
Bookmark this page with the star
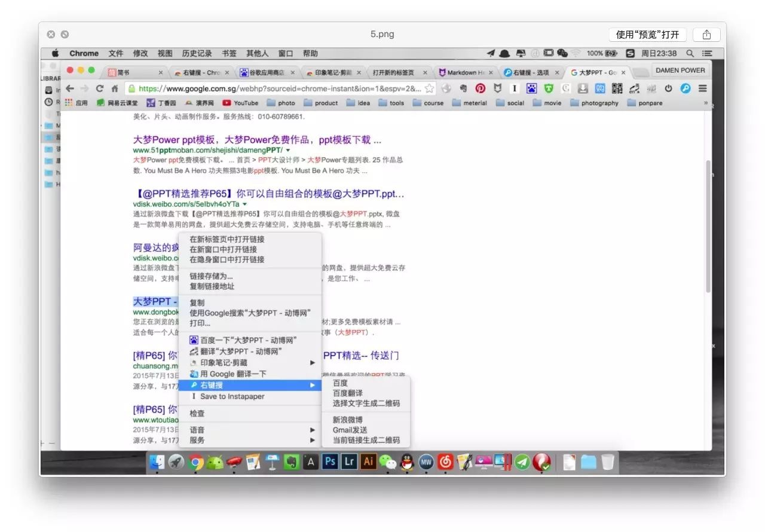click(429, 88)
